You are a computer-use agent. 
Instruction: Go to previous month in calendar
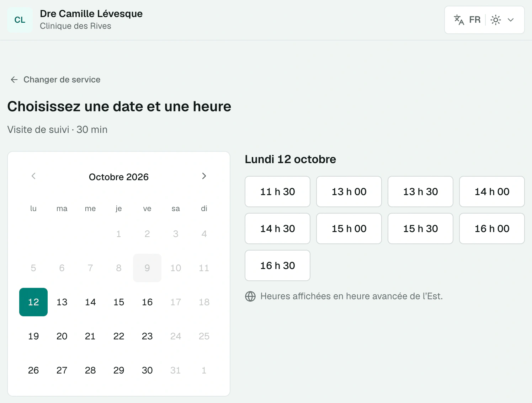(33, 176)
